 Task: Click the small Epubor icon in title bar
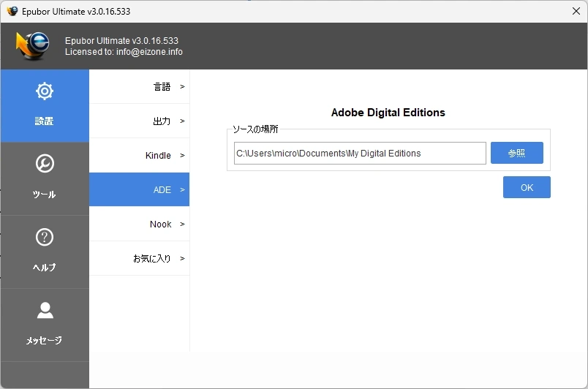coord(12,11)
